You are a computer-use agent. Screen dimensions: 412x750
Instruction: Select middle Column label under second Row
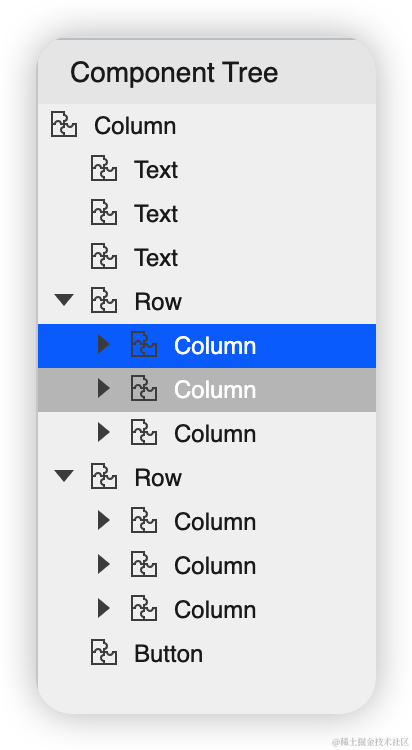pos(215,566)
